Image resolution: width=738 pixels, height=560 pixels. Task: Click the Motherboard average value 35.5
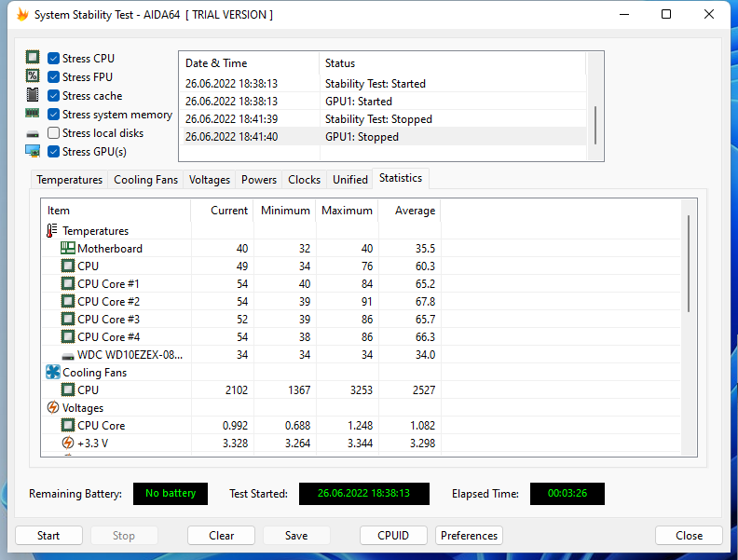[x=425, y=249]
